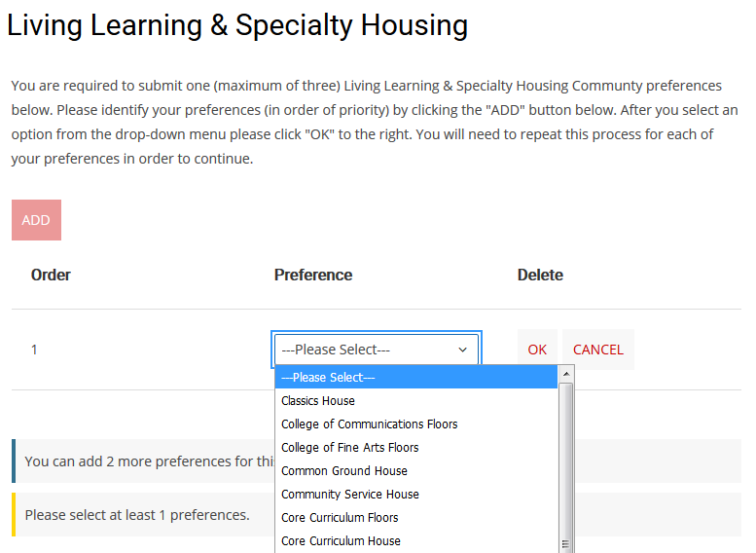The width and height of the screenshot is (756, 553).
Task: Click the Delete column header
Action: point(540,276)
